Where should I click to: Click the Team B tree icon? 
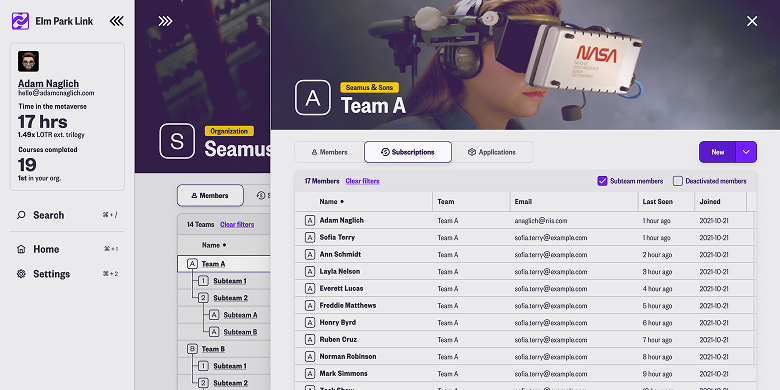[192, 349]
